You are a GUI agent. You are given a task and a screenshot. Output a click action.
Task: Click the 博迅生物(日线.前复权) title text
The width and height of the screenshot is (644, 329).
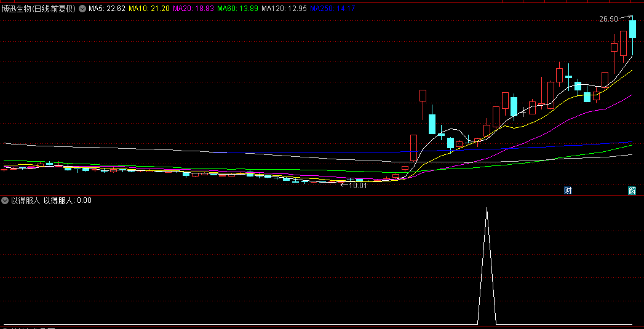tap(39, 8)
